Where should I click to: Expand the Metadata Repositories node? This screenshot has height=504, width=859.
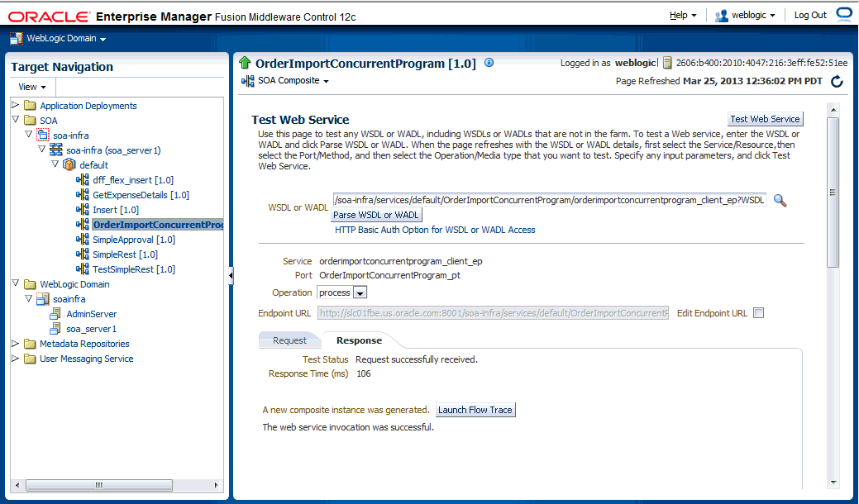click(16, 343)
